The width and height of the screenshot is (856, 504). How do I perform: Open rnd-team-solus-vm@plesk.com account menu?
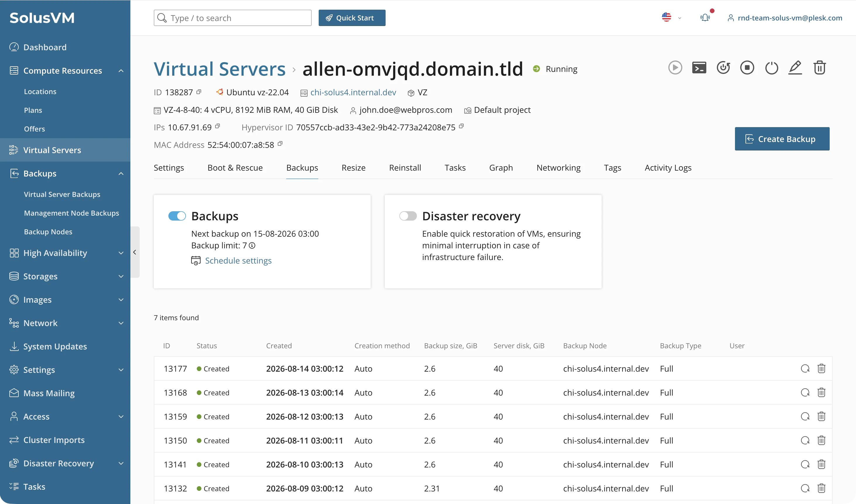784,18
